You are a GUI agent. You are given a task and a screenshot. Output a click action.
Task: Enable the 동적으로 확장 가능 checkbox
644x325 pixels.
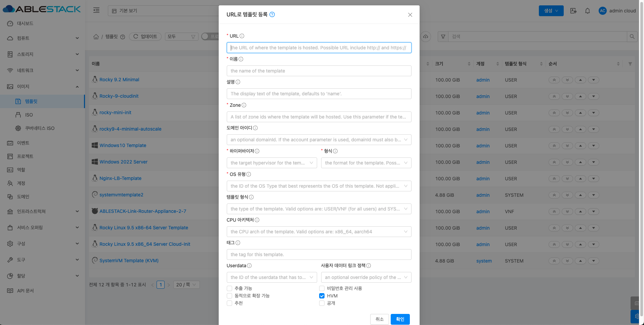point(229,296)
